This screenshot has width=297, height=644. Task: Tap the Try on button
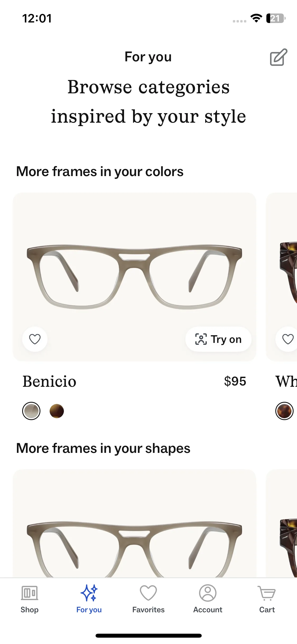218,339
